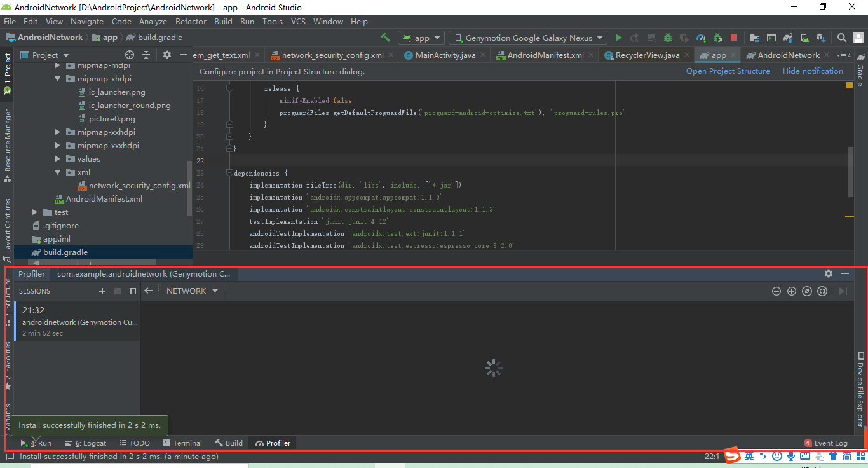
Task: Stop the current profiling session
Action: click(x=118, y=291)
